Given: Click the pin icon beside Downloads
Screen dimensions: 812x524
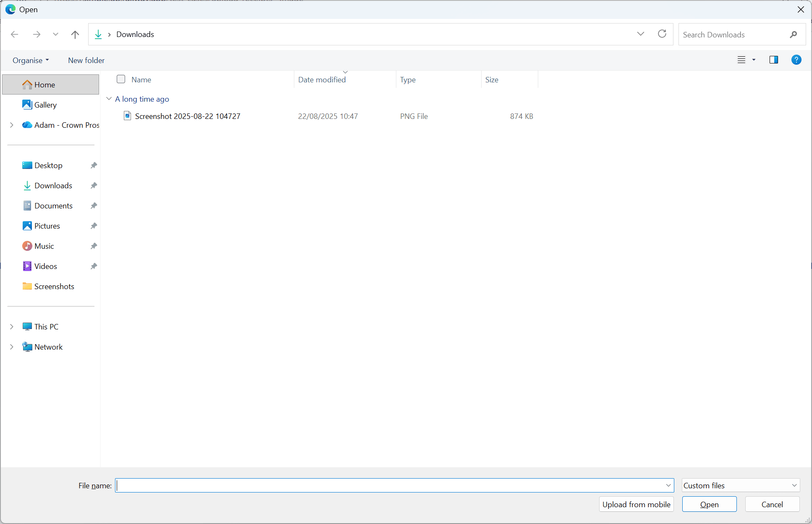Looking at the screenshot, I should (x=94, y=185).
